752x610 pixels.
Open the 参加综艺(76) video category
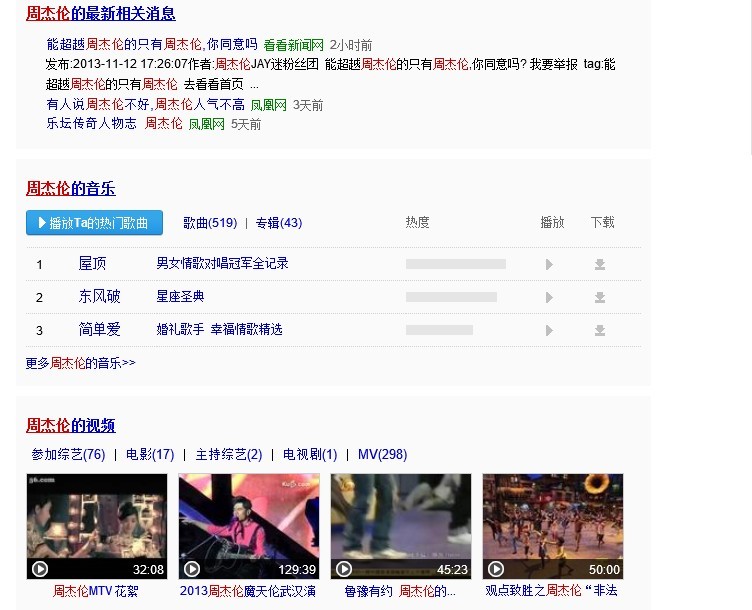pos(68,454)
